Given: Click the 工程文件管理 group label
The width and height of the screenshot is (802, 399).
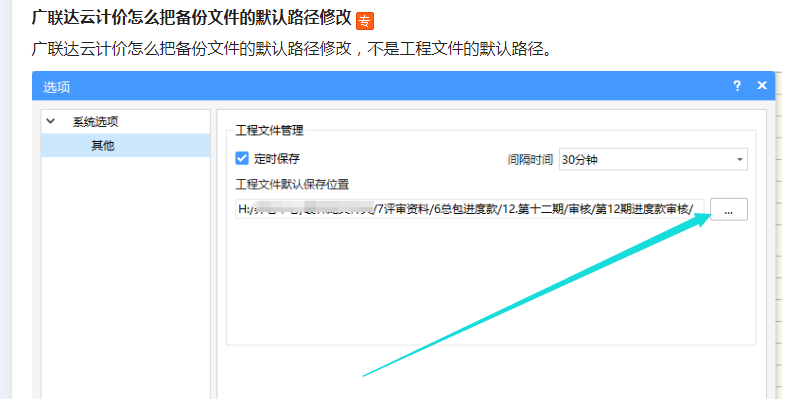Looking at the screenshot, I should [269, 131].
